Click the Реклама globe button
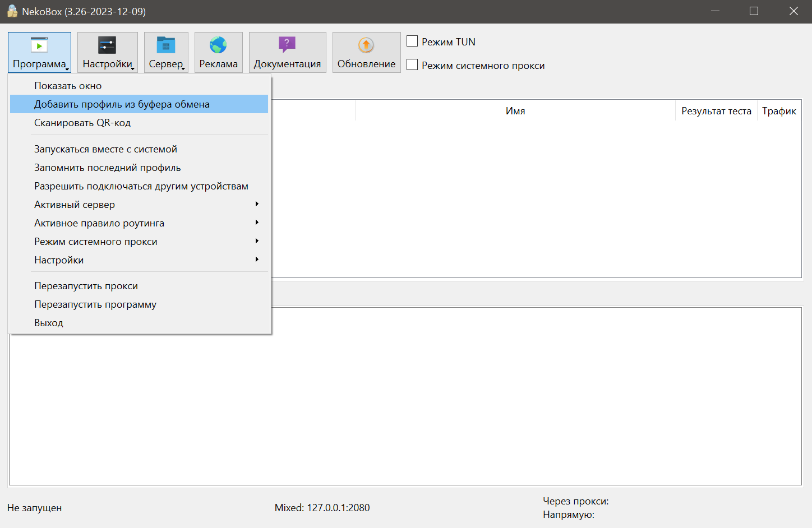The width and height of the screenshot is (812, 528). tap(219, 52)
